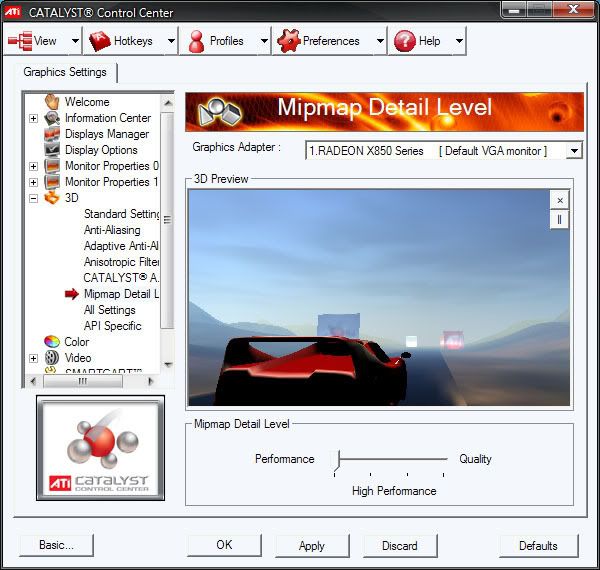The height and width of the screenshot is (570, 600).
Task: Open the Hotkeys menu label
Action: tap(133, 41)
